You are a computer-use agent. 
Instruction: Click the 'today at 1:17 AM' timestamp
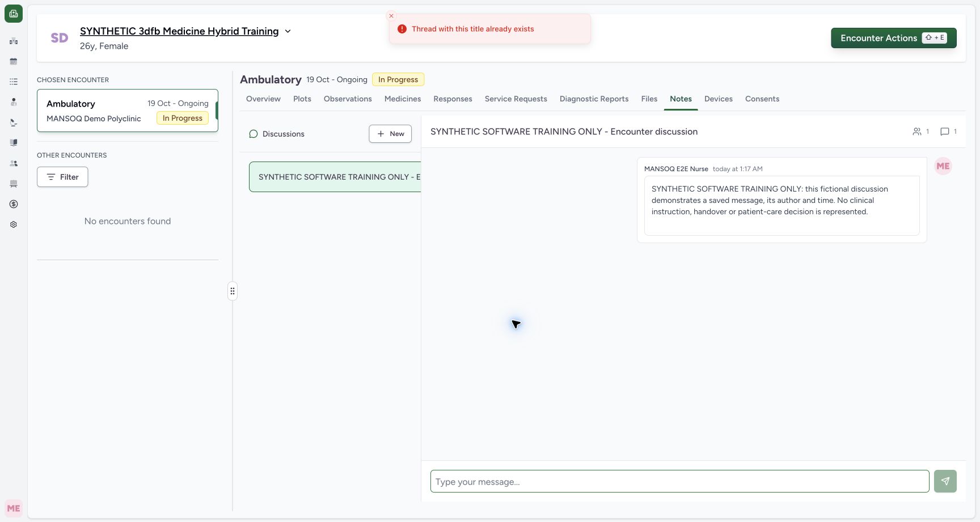point(737,169)
